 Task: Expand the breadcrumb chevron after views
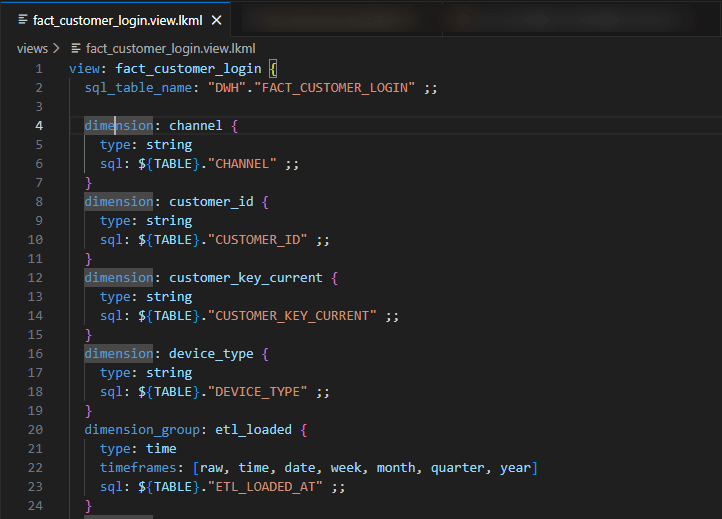(x=56, y=48)
